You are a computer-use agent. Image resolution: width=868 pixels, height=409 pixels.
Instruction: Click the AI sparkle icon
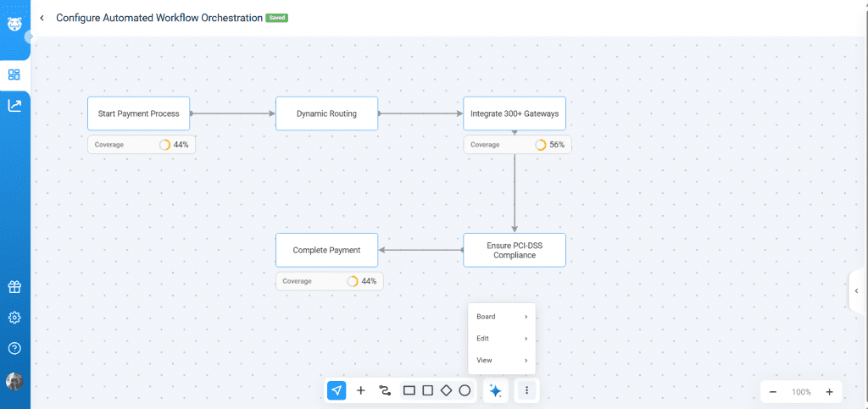point(496,390)
